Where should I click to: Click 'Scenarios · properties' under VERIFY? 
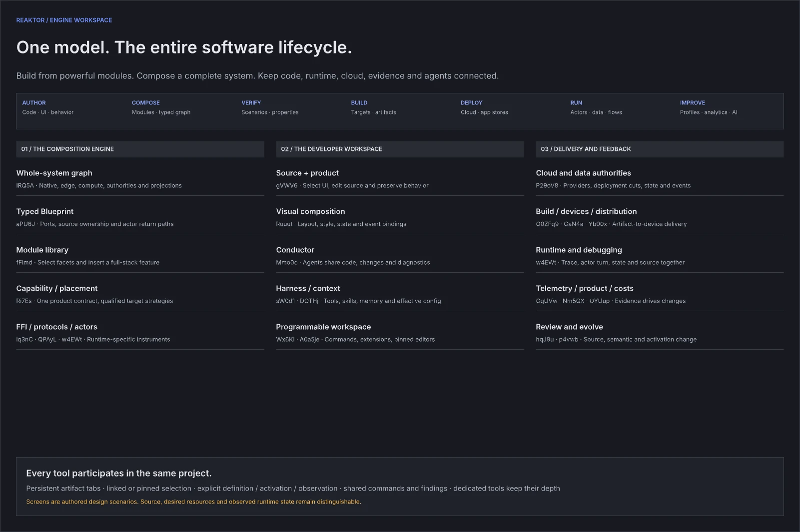(x=270, y=112)
